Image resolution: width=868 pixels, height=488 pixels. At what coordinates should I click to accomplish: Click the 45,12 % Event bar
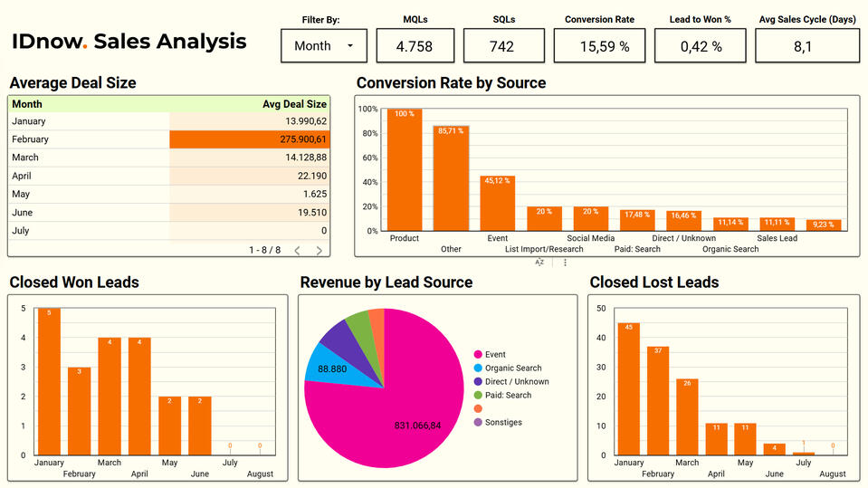pos(497,203)
